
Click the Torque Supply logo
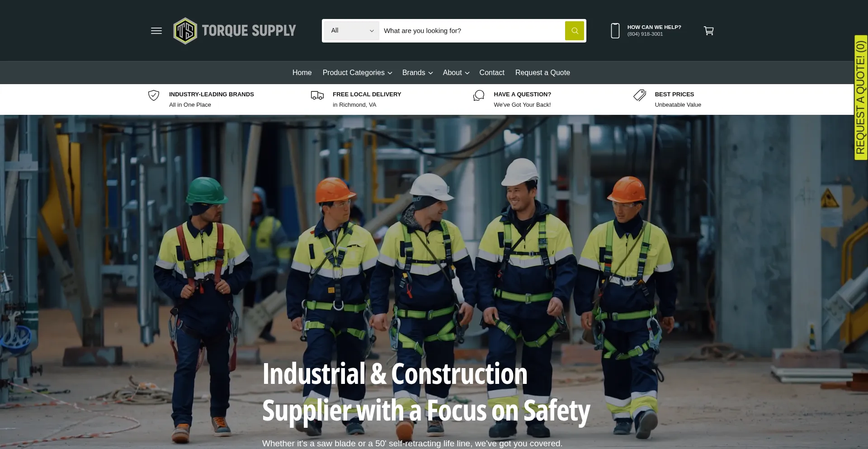(235, 31)
